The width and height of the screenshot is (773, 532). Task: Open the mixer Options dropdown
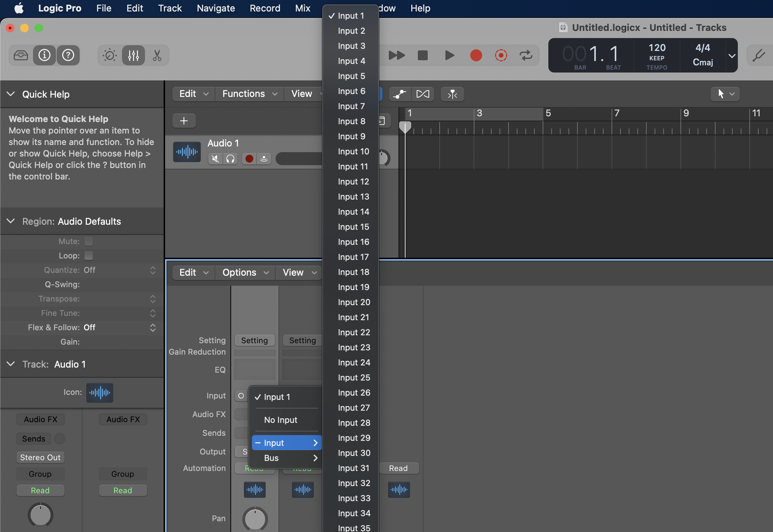(245, 273)
